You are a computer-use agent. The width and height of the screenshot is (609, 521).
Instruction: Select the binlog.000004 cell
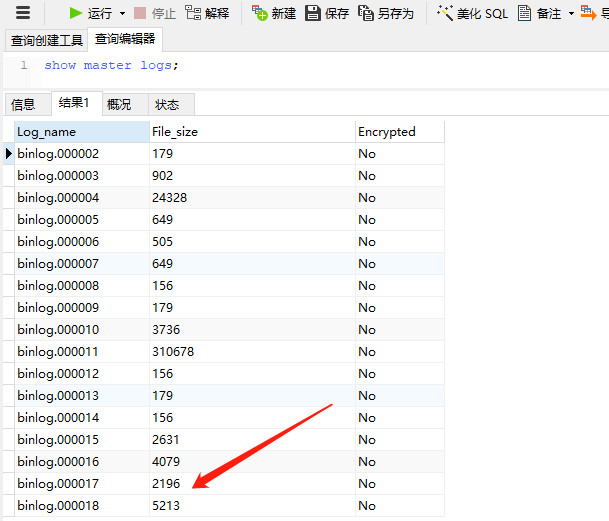click(x=82, y=198)
